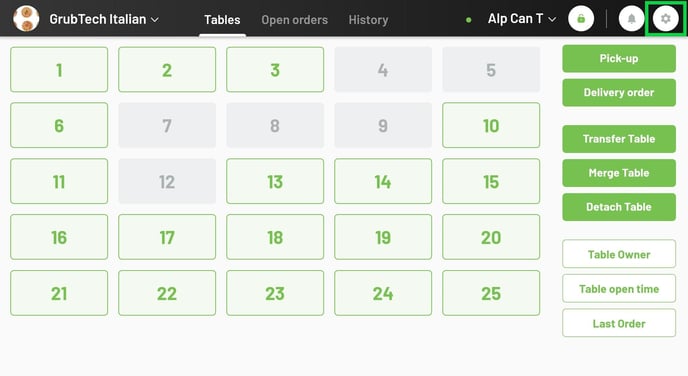688x376 pixels.
Task: Toggle the Table open time view
Action: click(619, 289)
